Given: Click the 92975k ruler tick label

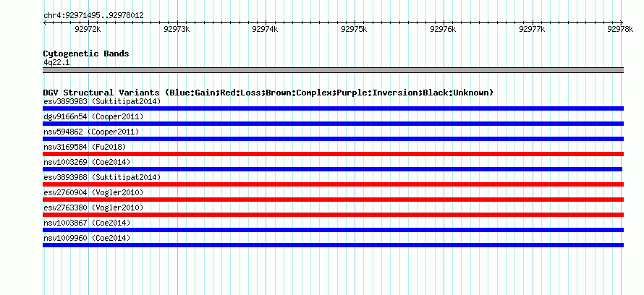Looking at the screenshot, I should [x=354, y=29].
